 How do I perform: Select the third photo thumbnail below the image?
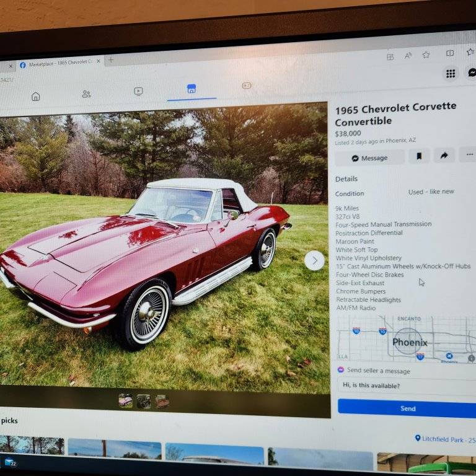pyautogui.click(x=162, y=401)
